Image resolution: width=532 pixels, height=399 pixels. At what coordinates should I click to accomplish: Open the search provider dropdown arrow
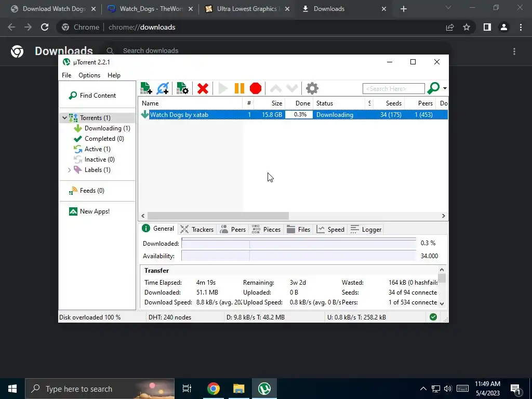(445, 88)
